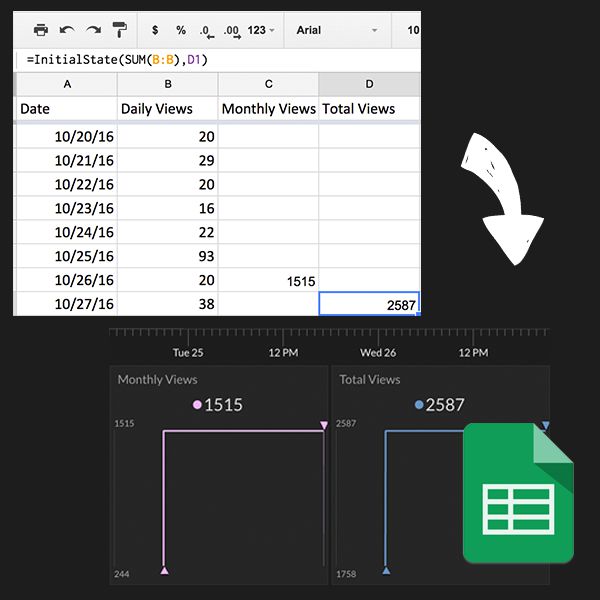Select the monthly views cell 1515
Screen dimensions: 600x600
(269, 280)
